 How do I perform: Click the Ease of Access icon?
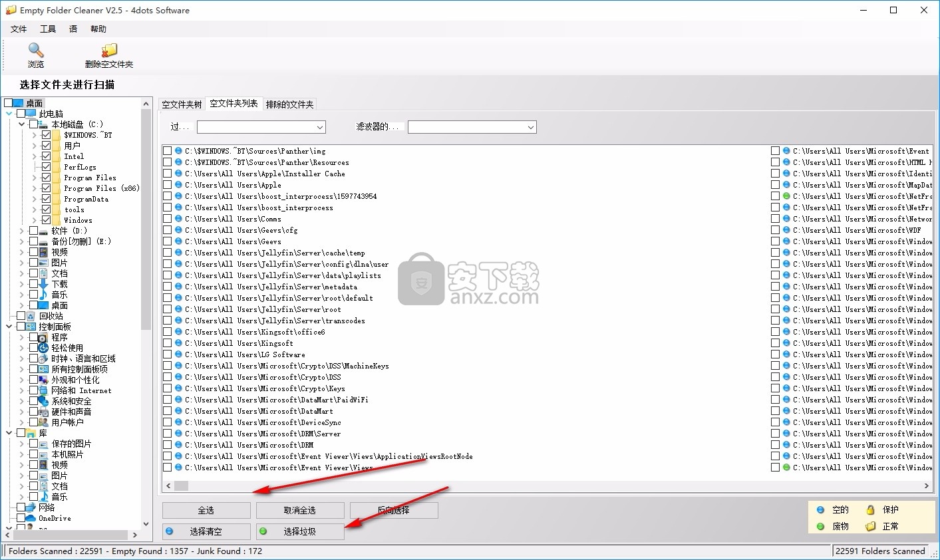44,348
